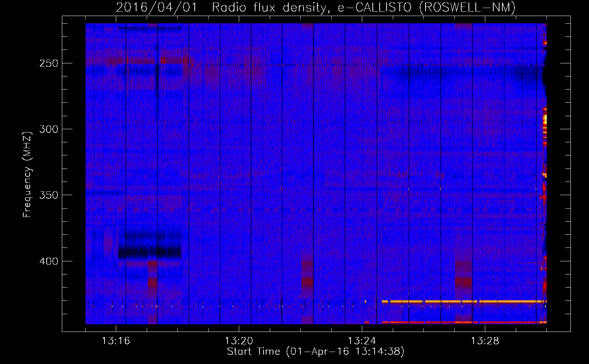Select the 250 frequency tick label

(49, 63)
